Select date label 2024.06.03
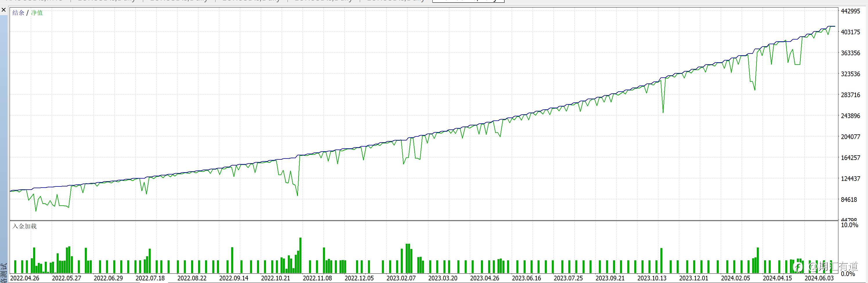868x283 pixels. (819, 278)
